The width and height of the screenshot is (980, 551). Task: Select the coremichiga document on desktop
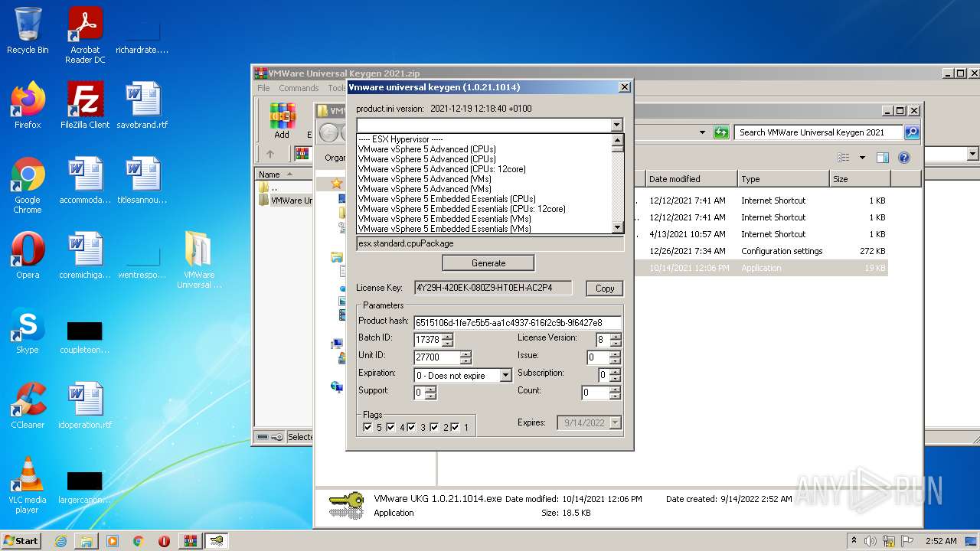coord(85,256)
